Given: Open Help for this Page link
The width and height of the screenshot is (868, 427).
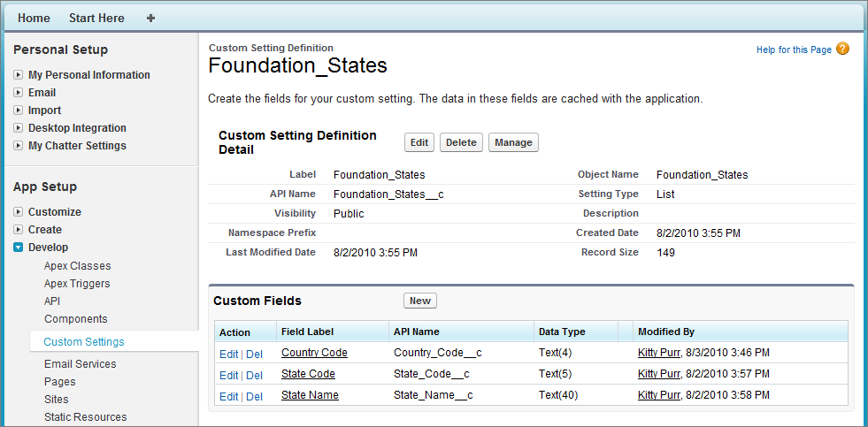Looking at the screenshot, I should [x=794, y=50].
